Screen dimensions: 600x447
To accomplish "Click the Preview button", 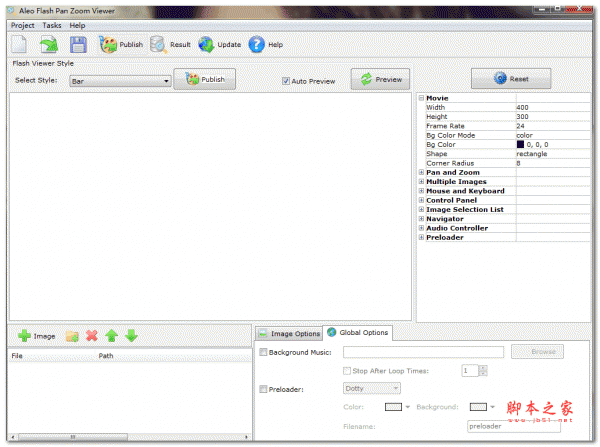I will click(x=380, y=79).
